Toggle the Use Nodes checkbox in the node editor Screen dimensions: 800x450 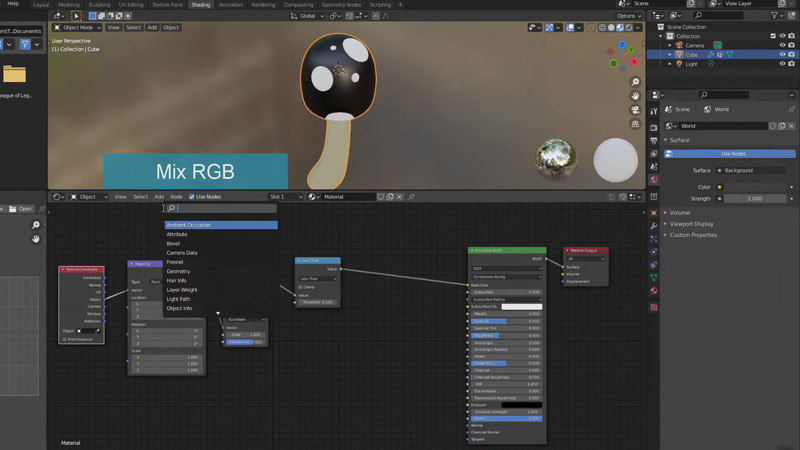(192, 197)
